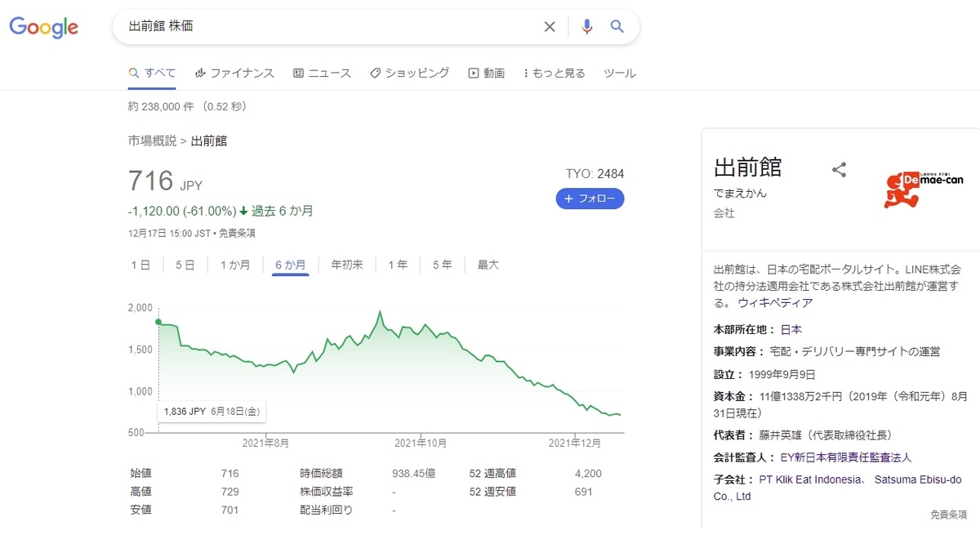This screenshot has height=535, width=980.
Task: Switch to the ニュース tab
Action: (322, 73)
